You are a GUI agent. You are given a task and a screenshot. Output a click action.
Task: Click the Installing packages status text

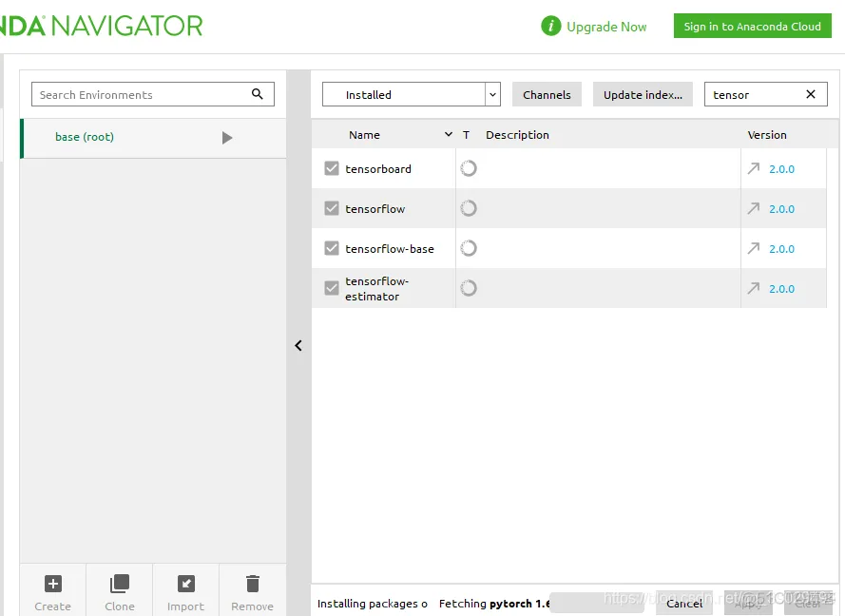(x=372, y=604)
